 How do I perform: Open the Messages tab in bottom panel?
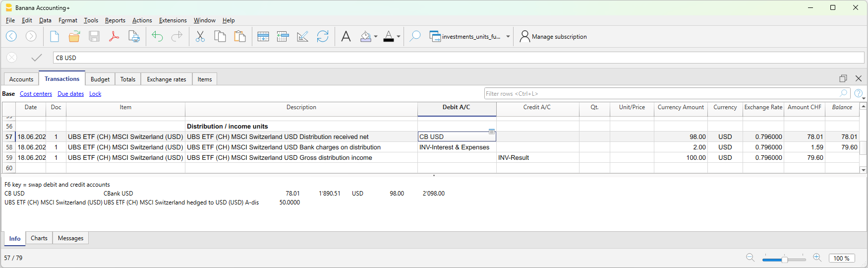[70, 238]
